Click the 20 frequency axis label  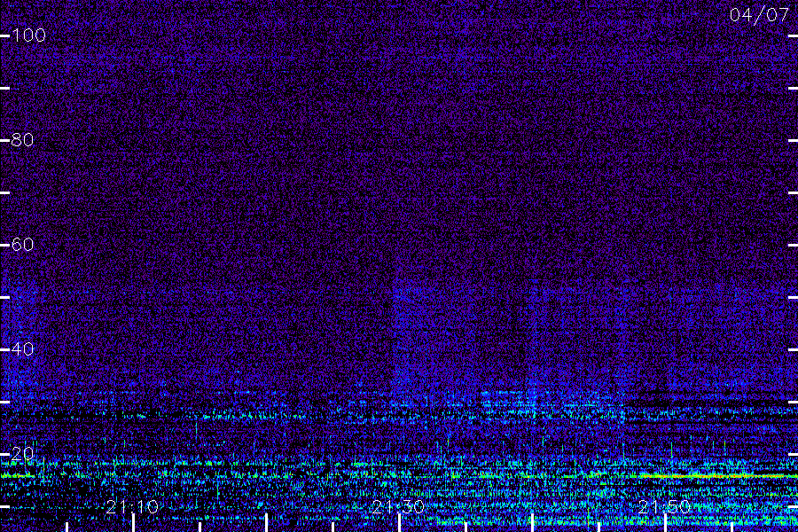tap(22, 454)
